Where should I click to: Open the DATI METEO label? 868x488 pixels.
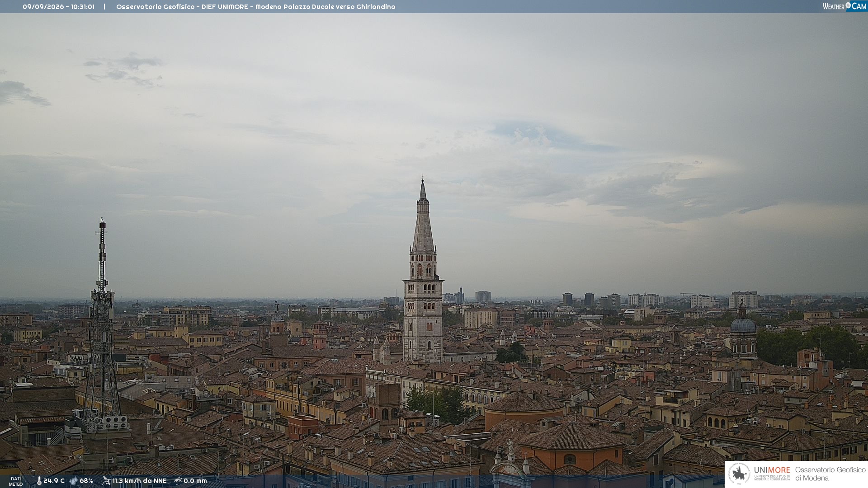(x=16, y=481)
